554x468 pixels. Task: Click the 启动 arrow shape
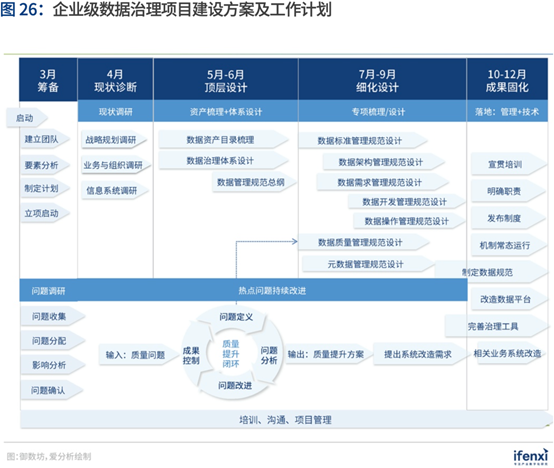point(26,118)
